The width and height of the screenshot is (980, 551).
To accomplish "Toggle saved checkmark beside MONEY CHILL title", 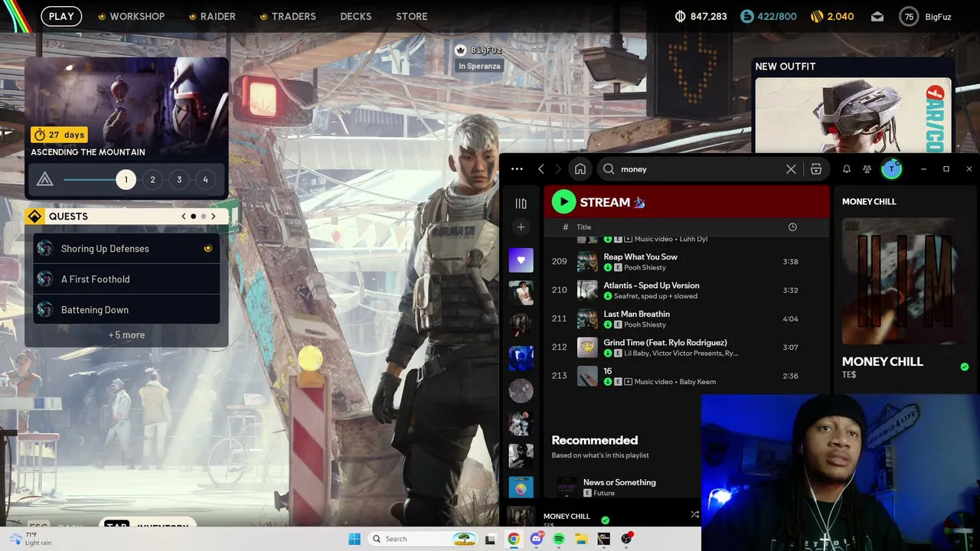I will (x=965, y=367).
